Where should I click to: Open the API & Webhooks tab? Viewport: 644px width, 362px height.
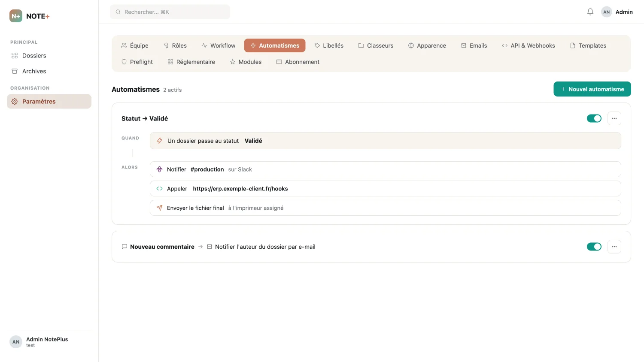528,45
